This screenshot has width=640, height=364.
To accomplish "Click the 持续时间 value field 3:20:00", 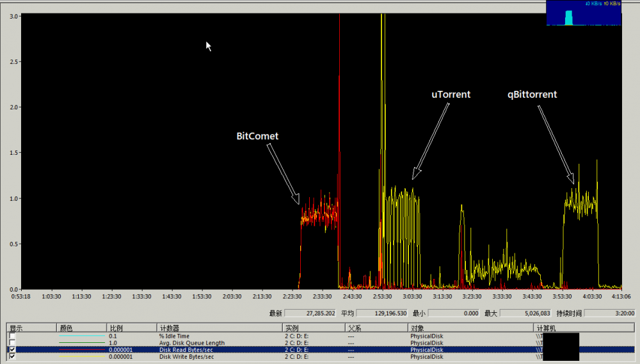I will [610, 313].
